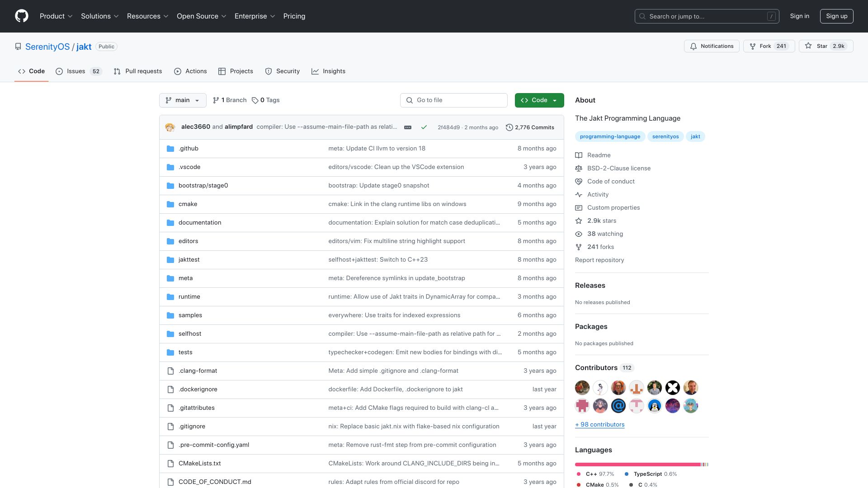Open the 2,776 Commits history
This screenshot has height=488, width=868.
[x=530, y=127]
